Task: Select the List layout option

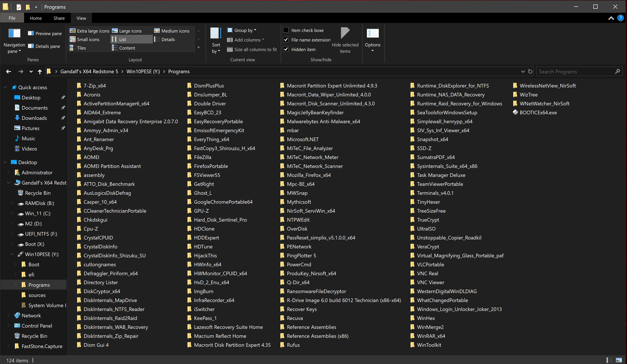Action: pos(131,39)
